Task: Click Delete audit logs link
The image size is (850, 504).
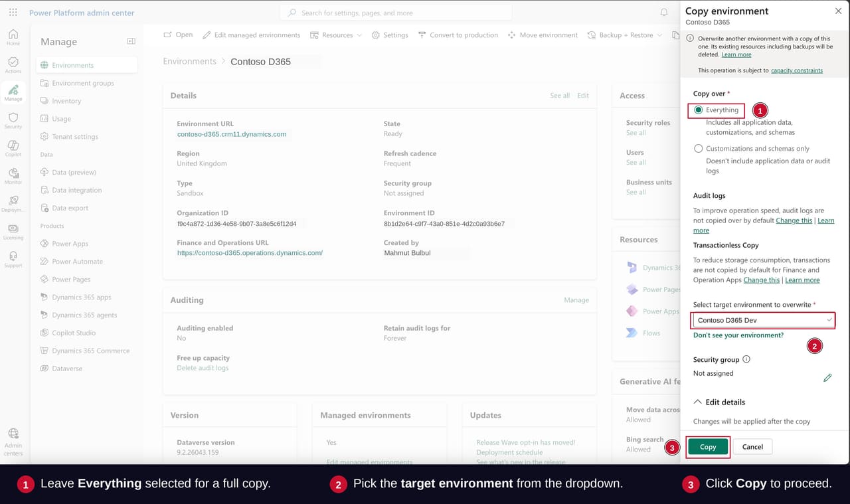Action: click(x=203, y=368)
